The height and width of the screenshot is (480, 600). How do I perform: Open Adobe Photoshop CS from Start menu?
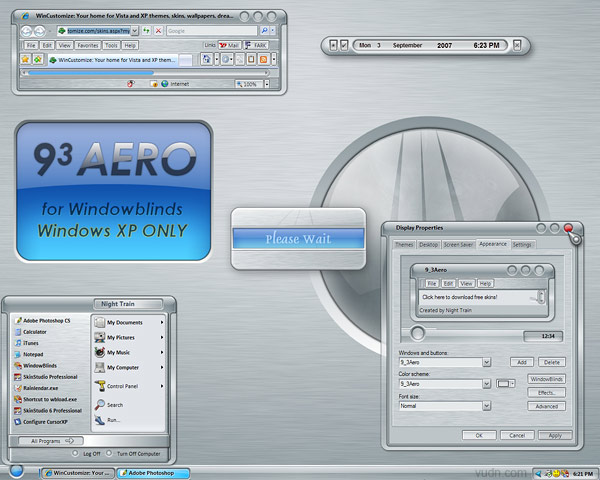[x=42, y=321]
